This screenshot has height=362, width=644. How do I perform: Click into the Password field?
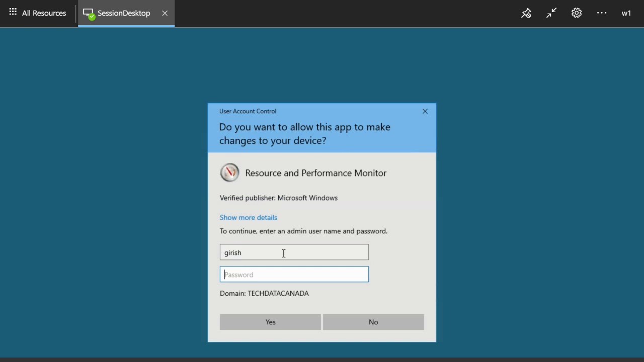coord(294,275)
